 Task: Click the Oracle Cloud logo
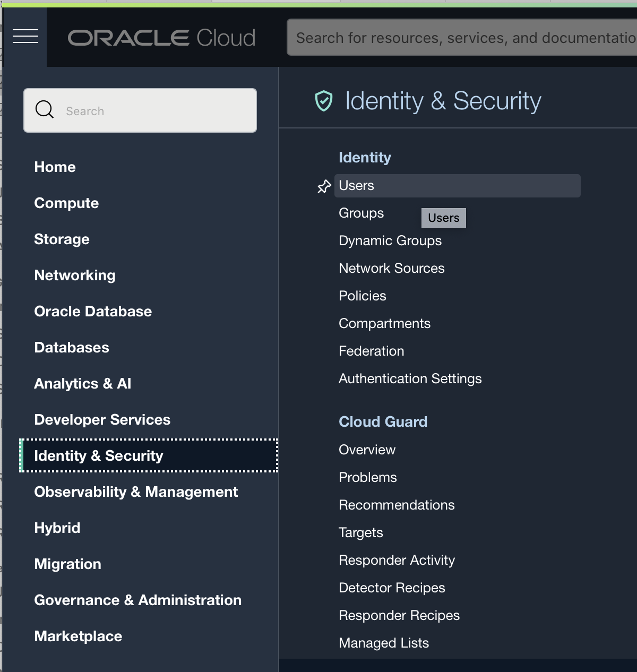click(x=161, y=38)
